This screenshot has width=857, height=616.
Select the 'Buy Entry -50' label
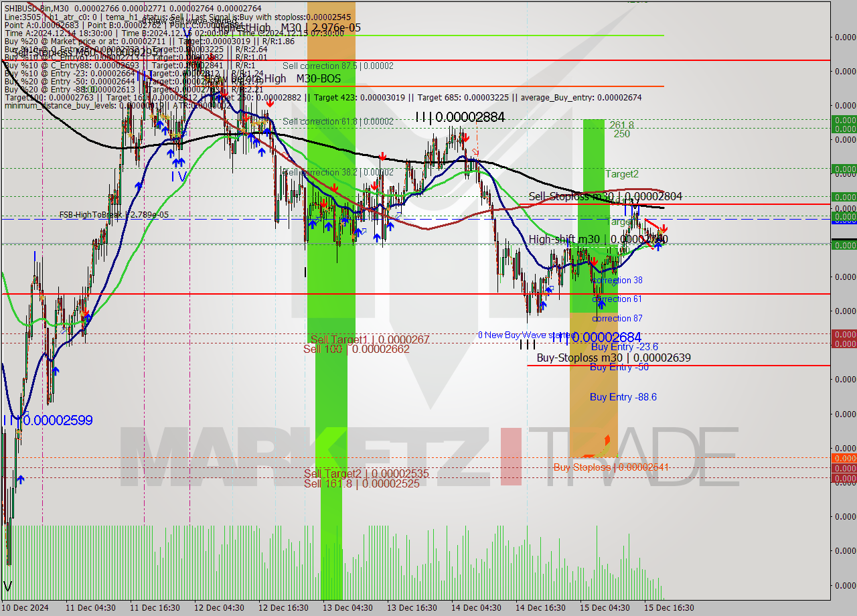(619, 367)
